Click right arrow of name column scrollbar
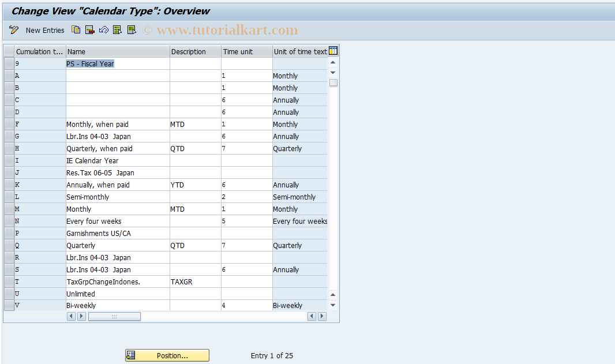The image size is (615, 364). coord(81,316)
